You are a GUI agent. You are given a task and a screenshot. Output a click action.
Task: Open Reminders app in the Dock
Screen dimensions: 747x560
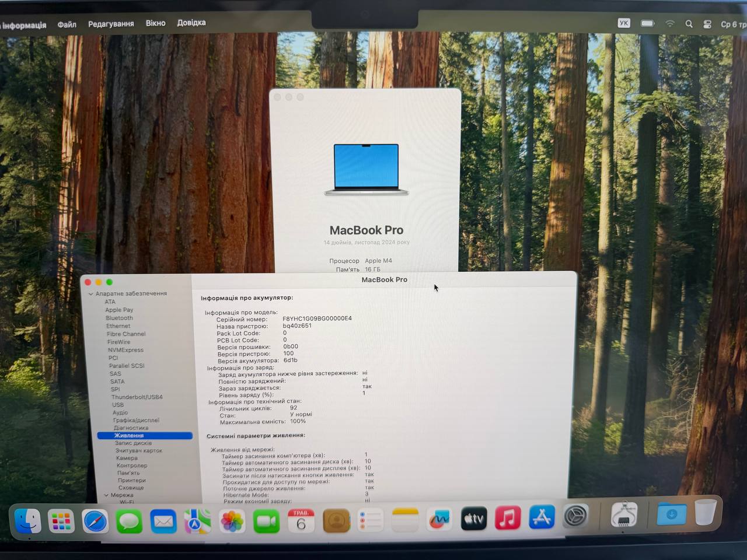click(x=370, y=520)
